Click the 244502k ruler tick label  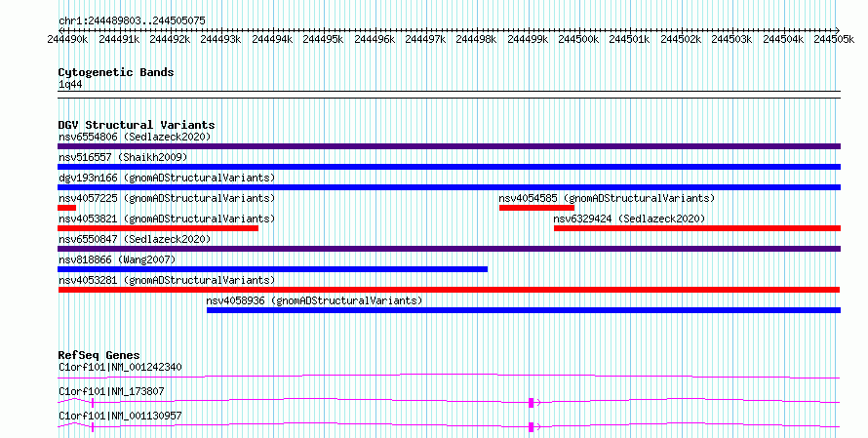point(681,39)
